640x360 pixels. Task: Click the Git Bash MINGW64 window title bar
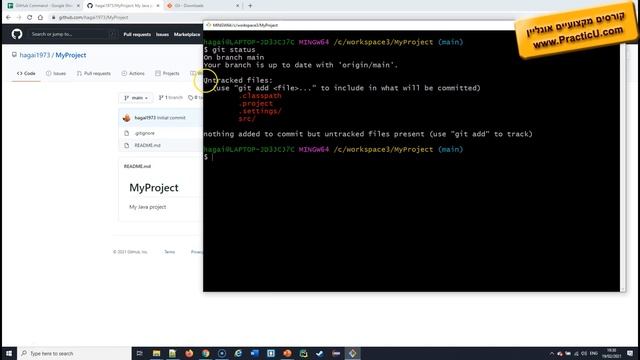[359, 25]
